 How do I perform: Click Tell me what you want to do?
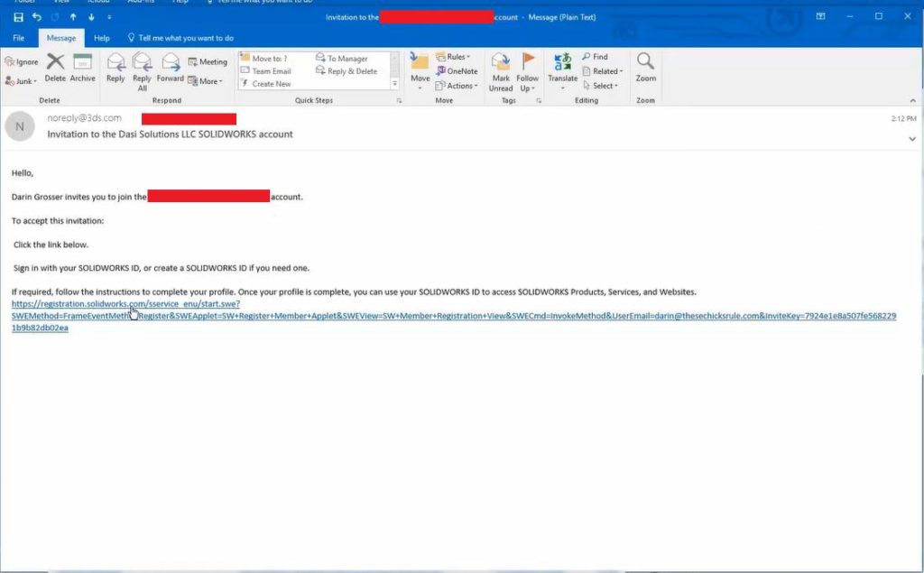180,38
